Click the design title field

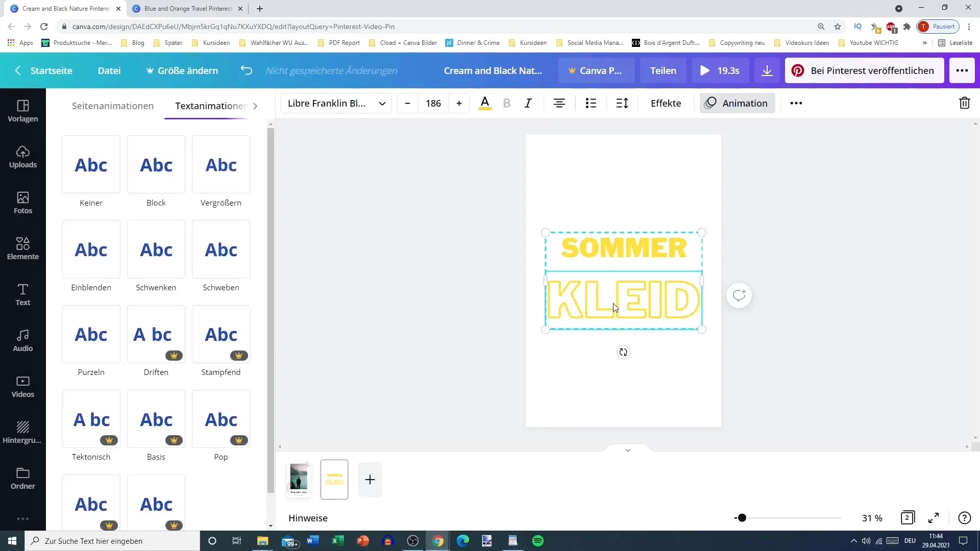click(493, 70)
